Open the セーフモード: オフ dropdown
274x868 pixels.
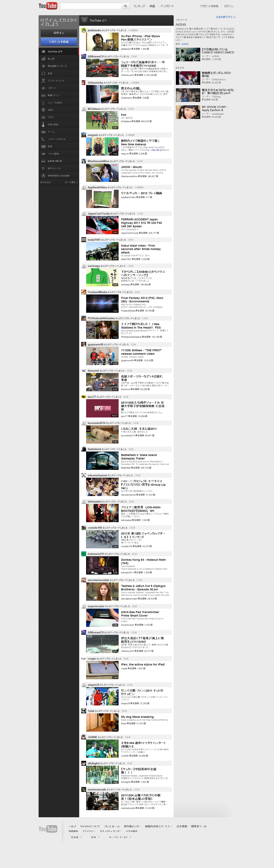point(120,837)
